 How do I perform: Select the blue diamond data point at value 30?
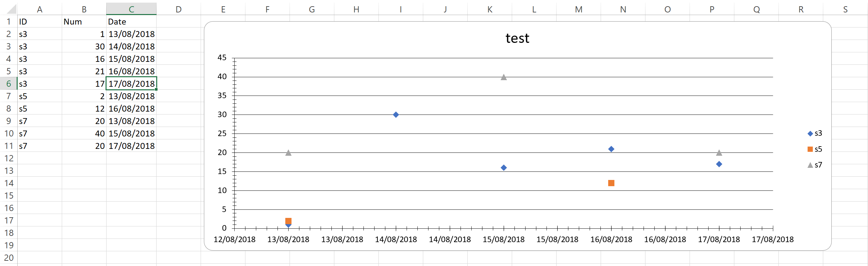tap(395, 115)
